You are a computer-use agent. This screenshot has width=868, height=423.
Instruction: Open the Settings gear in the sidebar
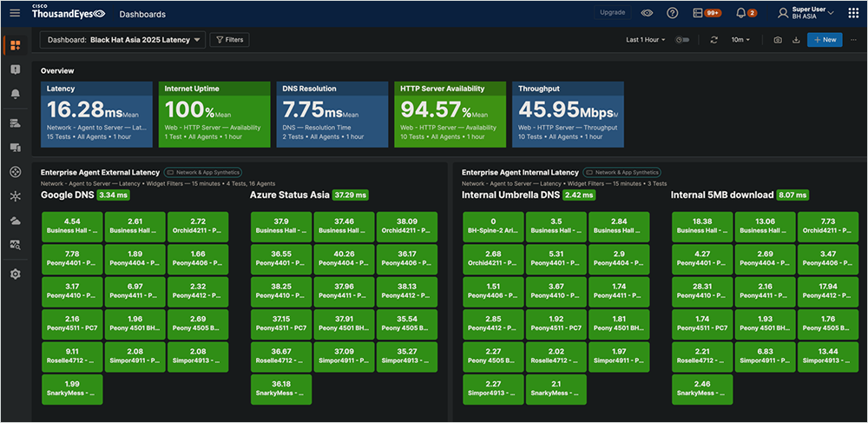coord(15,274)
